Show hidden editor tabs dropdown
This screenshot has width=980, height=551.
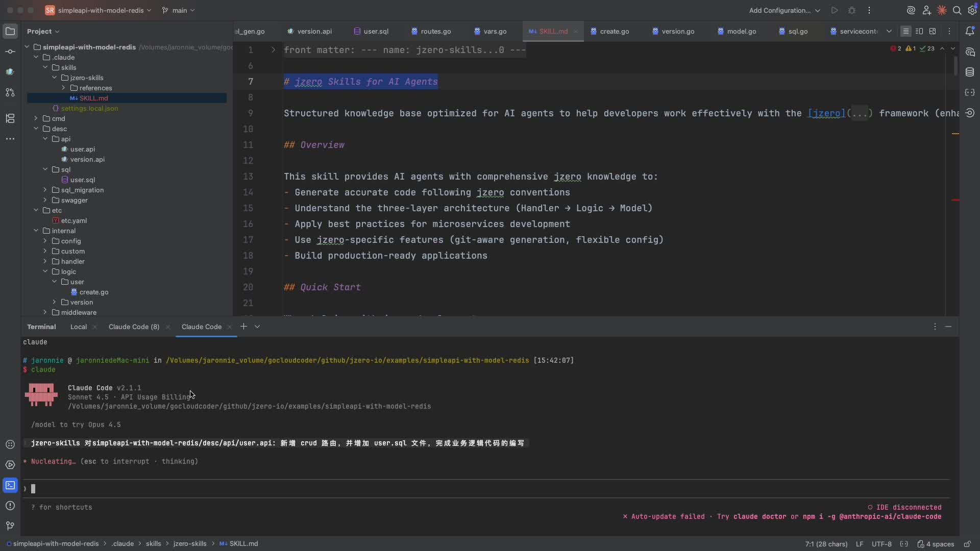(x=889, y=31)
